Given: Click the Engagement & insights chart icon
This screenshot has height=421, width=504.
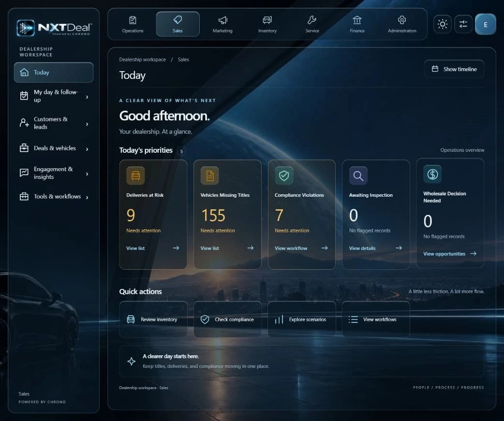Looking at the screenshot, I should click(24, 173).
